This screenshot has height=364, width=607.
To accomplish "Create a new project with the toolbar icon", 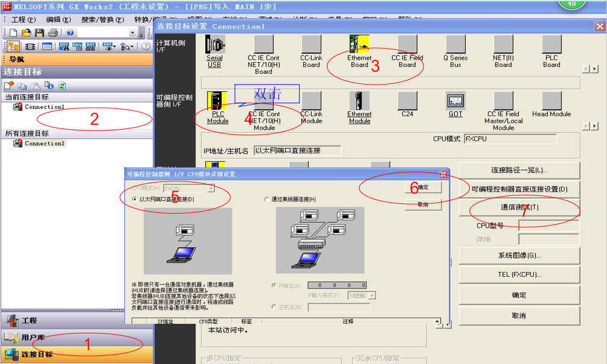I will 13,33.
